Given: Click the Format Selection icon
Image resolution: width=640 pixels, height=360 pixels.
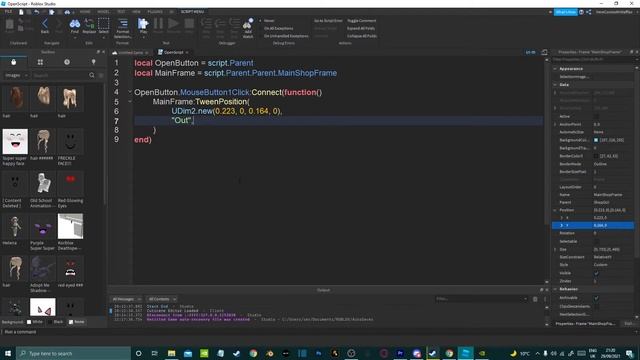Looking at the screenshot, I should click(x=122, y=24).
